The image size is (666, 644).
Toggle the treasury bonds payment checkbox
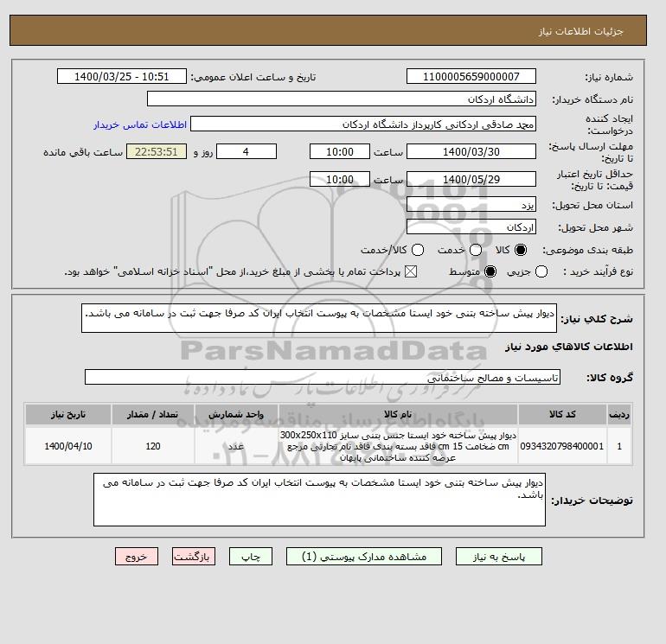click(411, 271)
